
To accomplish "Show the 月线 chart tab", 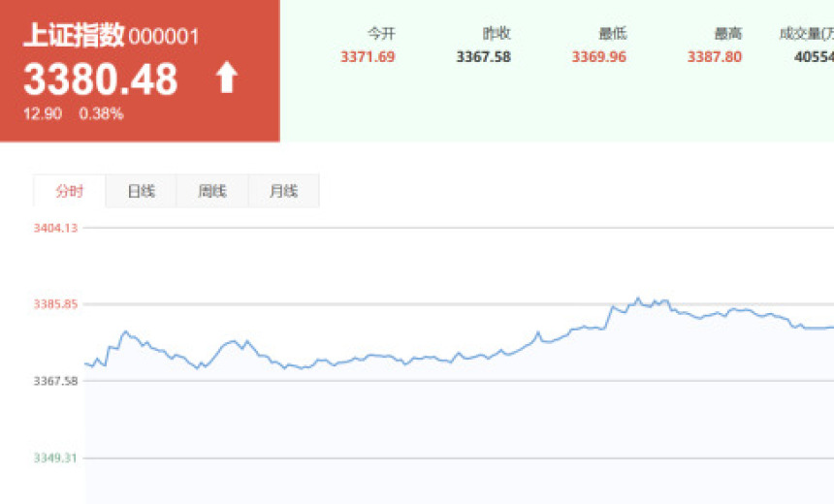I will (x=283, y=191).
